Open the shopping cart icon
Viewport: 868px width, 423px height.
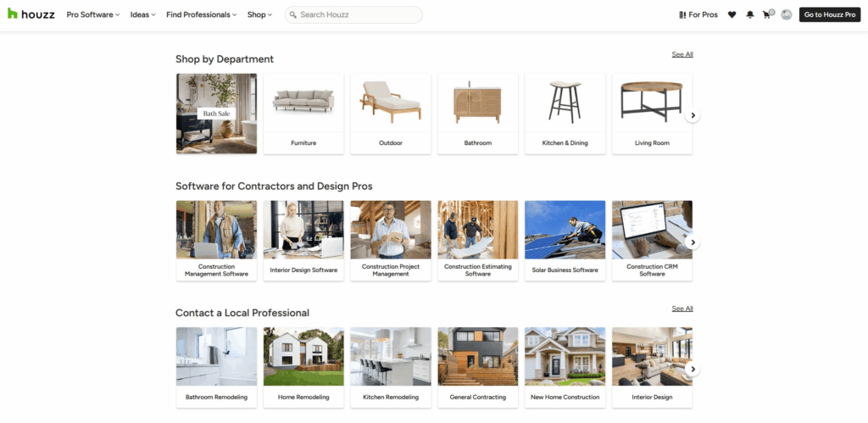coord(767,14)
